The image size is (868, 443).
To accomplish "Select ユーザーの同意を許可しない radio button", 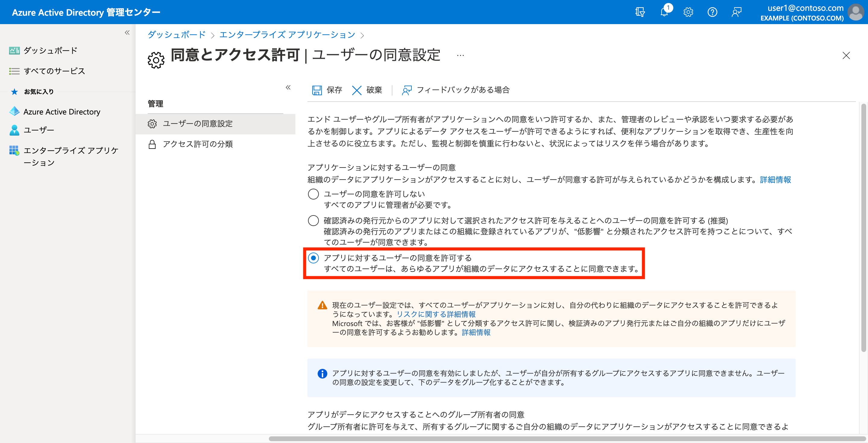I will tap(313, 194).
